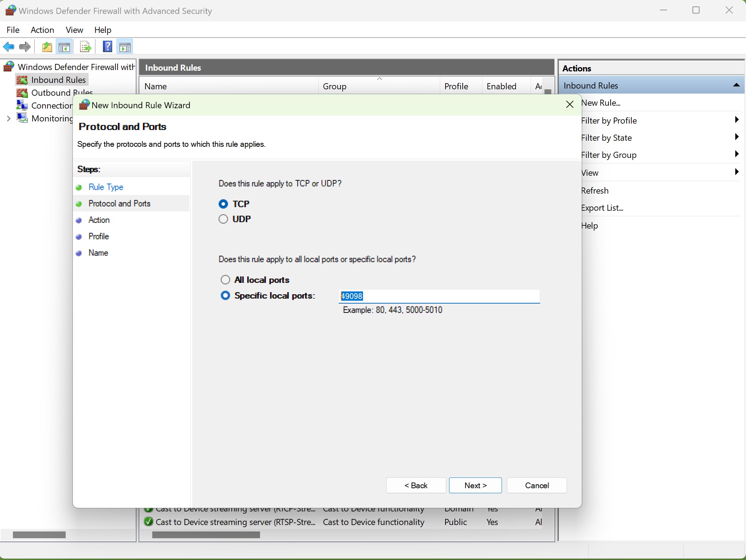Click the Outbound Rules tree icon
The height and width of the screenshot is (560, 746).
coord(22,93)
